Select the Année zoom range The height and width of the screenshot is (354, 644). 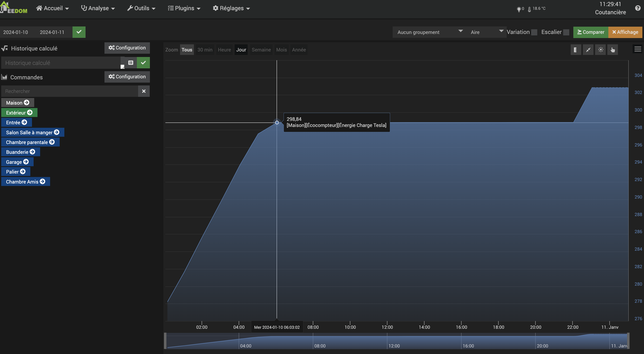299,50
